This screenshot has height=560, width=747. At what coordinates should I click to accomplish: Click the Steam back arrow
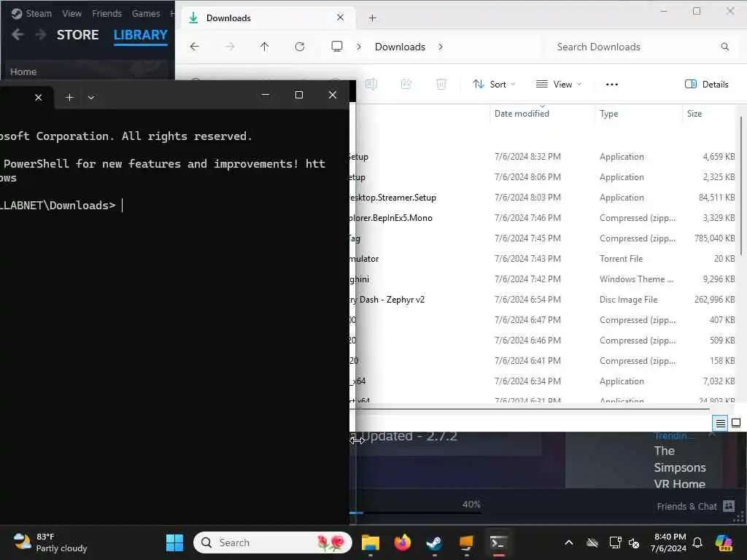pos(18,35)
